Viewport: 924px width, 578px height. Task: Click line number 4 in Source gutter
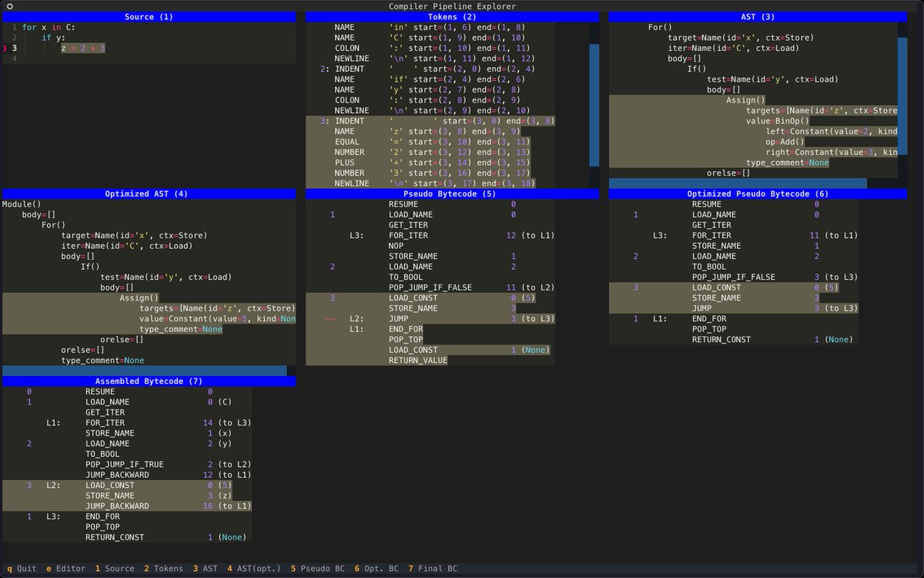(14, 59)
